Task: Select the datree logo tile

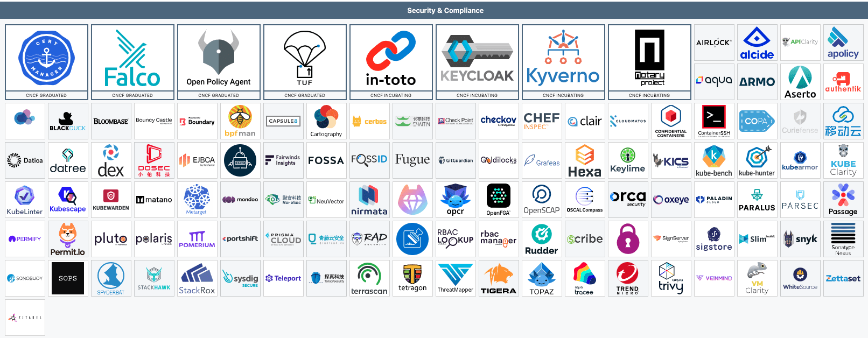Action: [x=68, y=160]
